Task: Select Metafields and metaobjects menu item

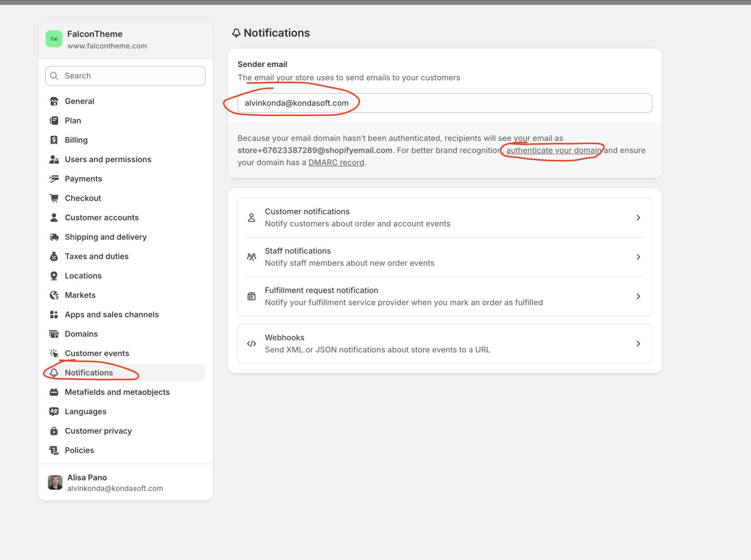Action: tap(117, 392)
